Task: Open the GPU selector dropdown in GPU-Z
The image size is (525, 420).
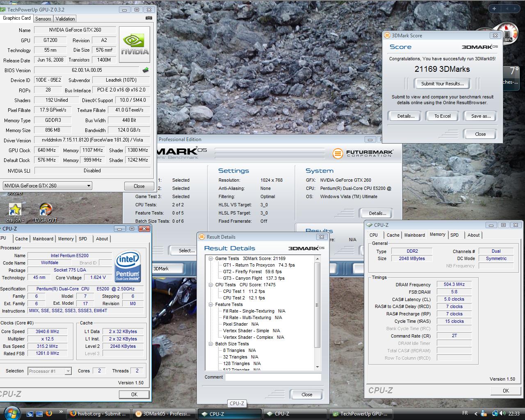Action: point(47,185)
